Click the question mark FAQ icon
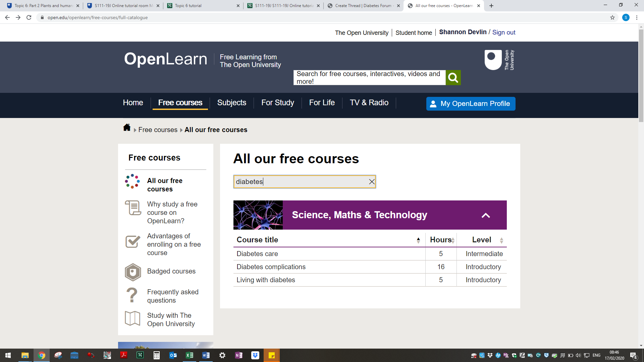 click(132, 295)
